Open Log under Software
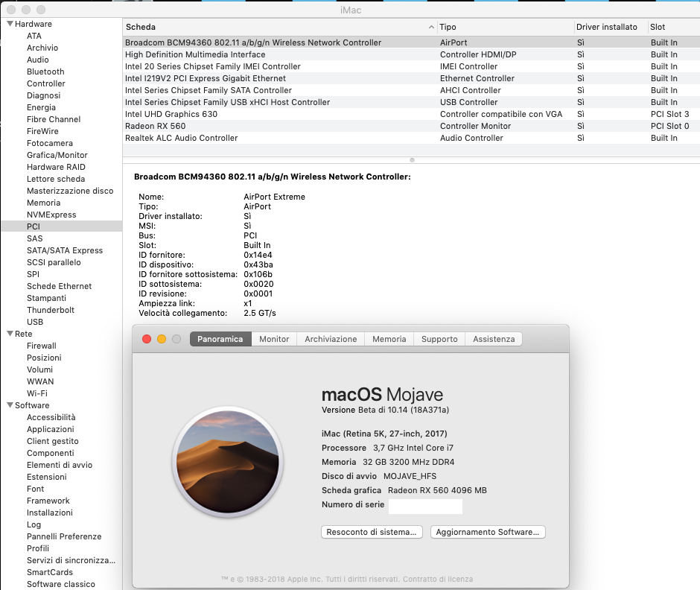The image size is (700, 590). click(x=34, y=524)
